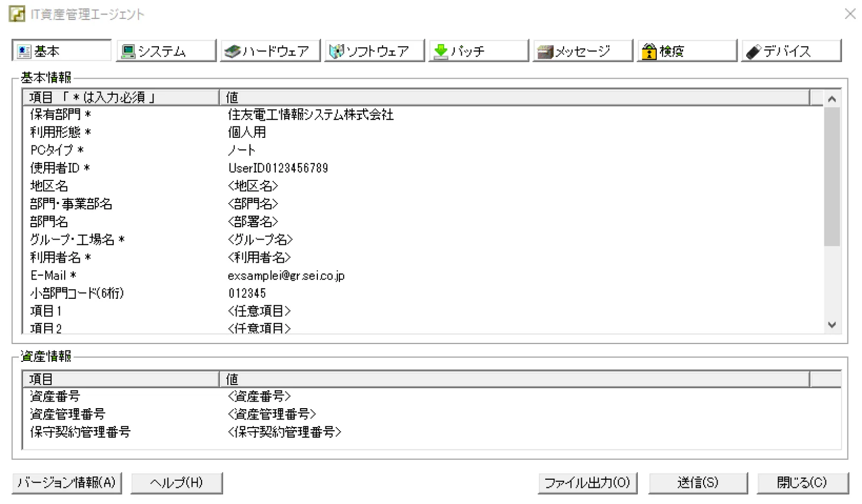862x504 pixels.
Task: Click the パッチ green arrow icon
Action: (441, 51)
